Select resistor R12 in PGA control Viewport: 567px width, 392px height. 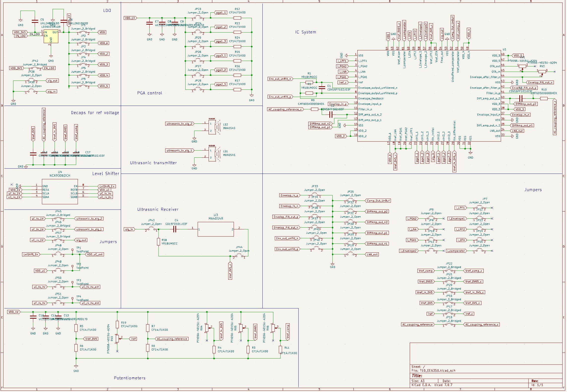pyautogui.click(x=237, y=18)
